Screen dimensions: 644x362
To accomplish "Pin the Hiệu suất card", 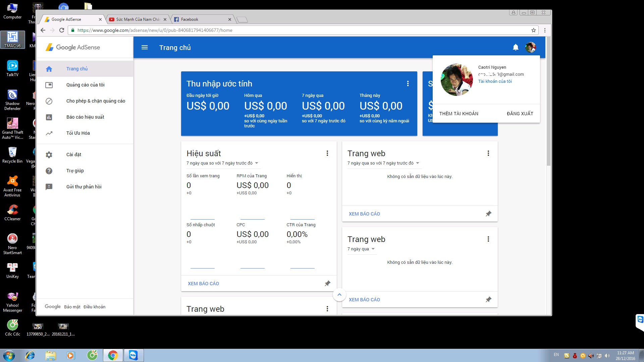I will point(327,284).
